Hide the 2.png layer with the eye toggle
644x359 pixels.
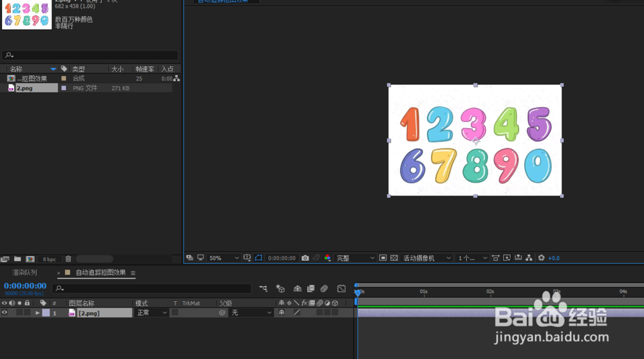click(5, 313)
